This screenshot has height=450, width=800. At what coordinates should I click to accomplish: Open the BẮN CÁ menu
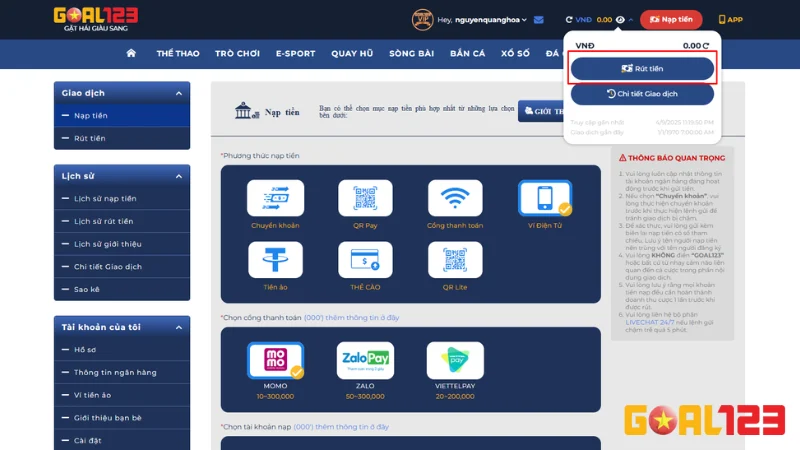point(467,54)
